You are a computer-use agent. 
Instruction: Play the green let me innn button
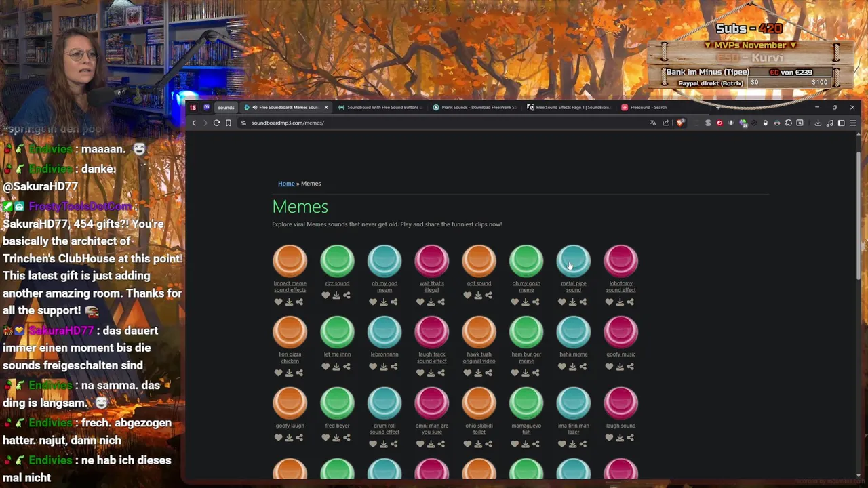tap(337, 332)
